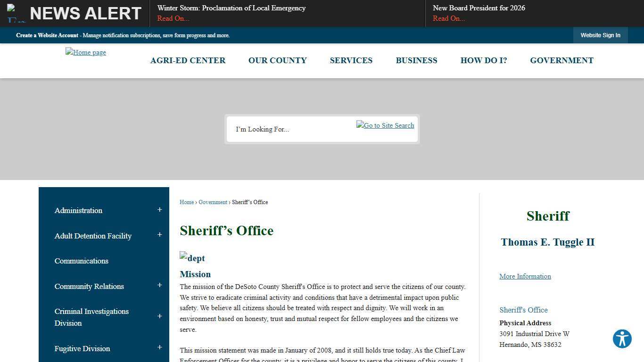Expand the Criminal Investigations Division section
This screenshot has width=644, height=362.
click(x=159, y=316)
